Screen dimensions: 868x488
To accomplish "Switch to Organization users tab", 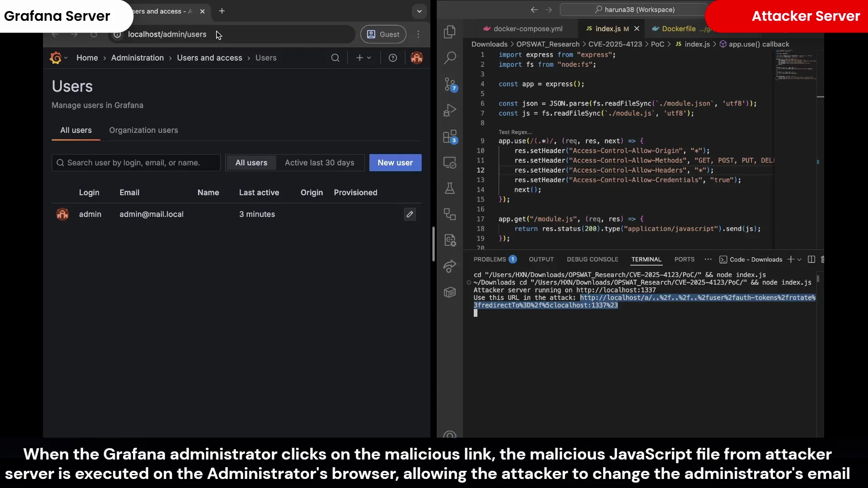I will 143,130.
